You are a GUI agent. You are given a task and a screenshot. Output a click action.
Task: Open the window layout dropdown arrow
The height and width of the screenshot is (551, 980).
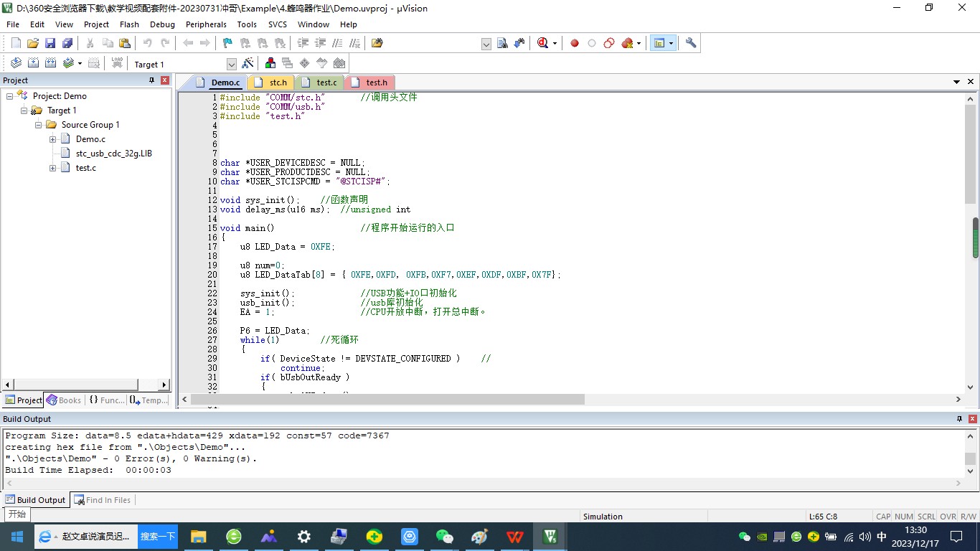tap(672, 43)
